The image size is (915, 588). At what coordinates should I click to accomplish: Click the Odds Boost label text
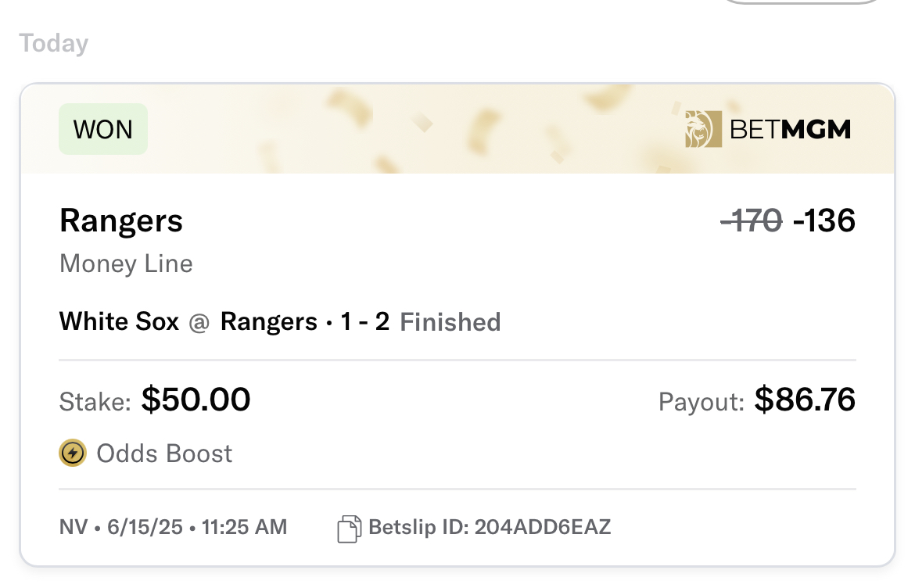pos(164,454)
